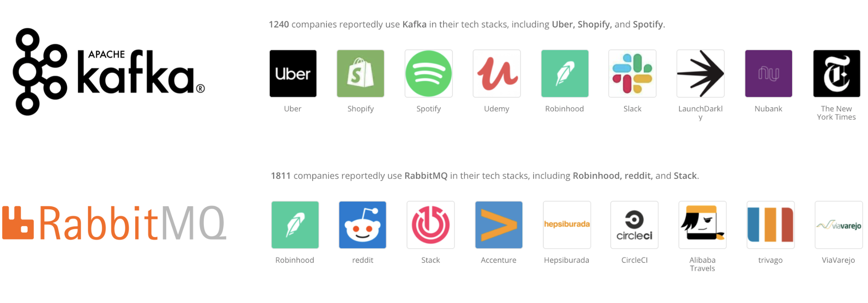Open the CircleCI logo icon
868x303 pixels.
634,225
